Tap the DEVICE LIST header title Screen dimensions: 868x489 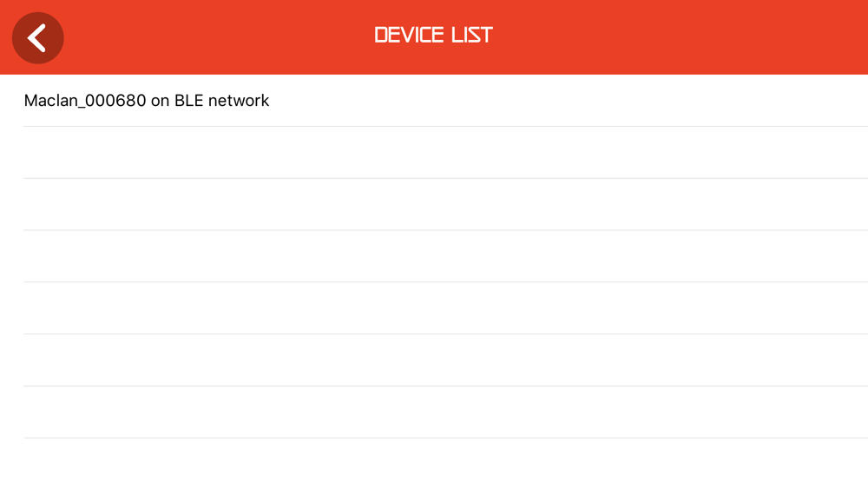click(433, 36)
